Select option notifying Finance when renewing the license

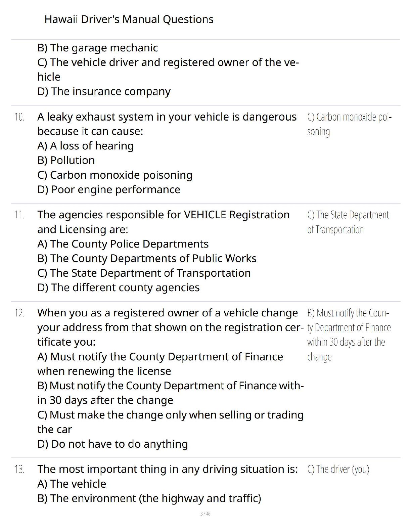[x=160, y=364]
